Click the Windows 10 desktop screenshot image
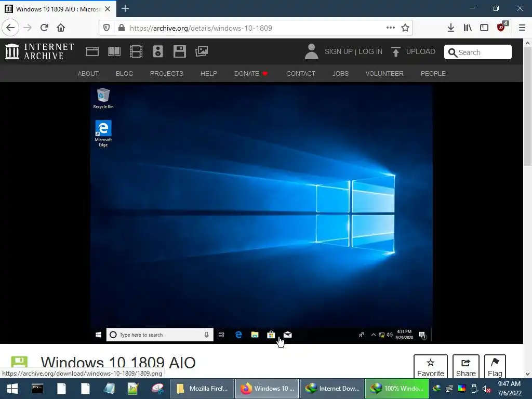Screen dimensions: 532x399 point(261,214)
